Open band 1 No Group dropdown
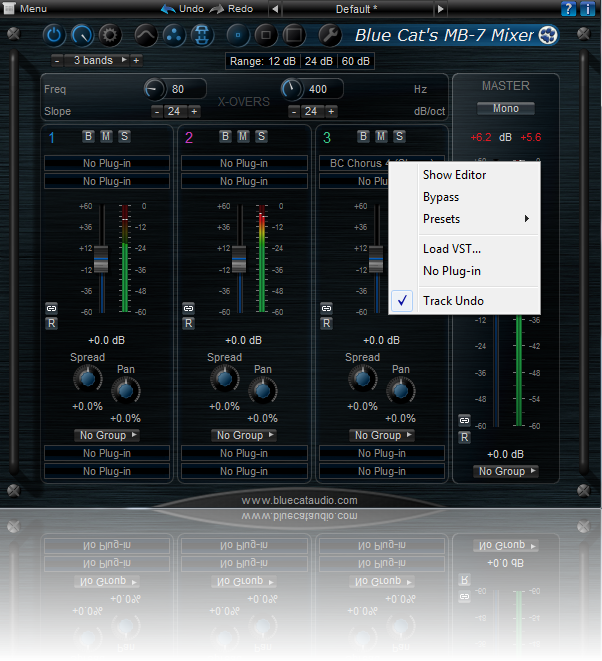The height and width of the screenshot is (661, 602). [107, 435]
